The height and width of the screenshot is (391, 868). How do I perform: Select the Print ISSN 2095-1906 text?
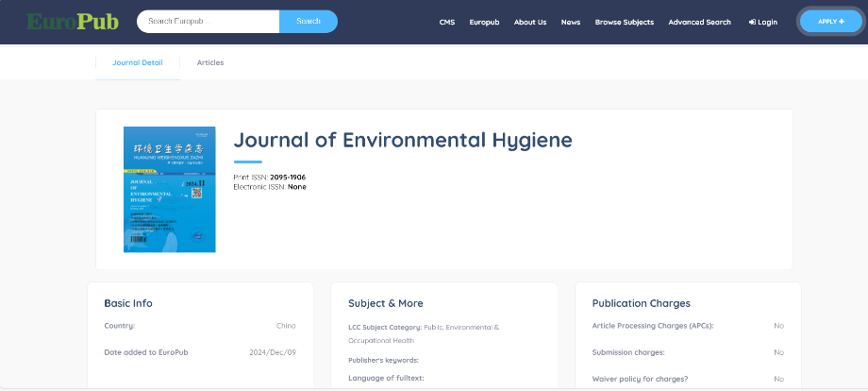[x=270, y=178]
